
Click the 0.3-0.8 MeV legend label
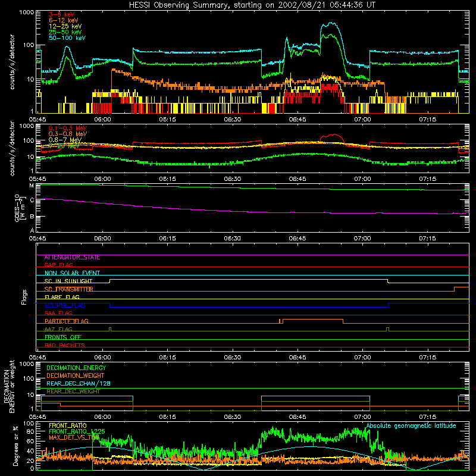[x=68, y=134]
